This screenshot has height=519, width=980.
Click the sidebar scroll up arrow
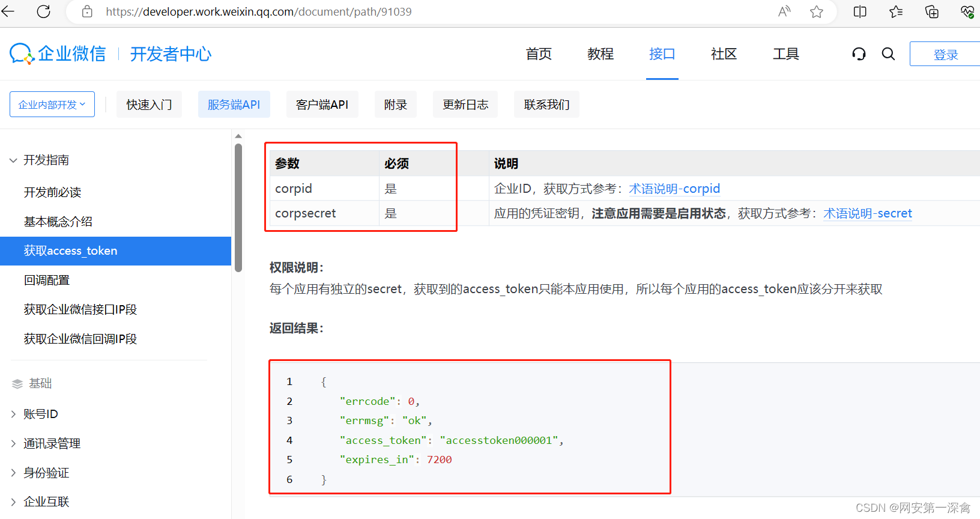click(x=238, y=136)
